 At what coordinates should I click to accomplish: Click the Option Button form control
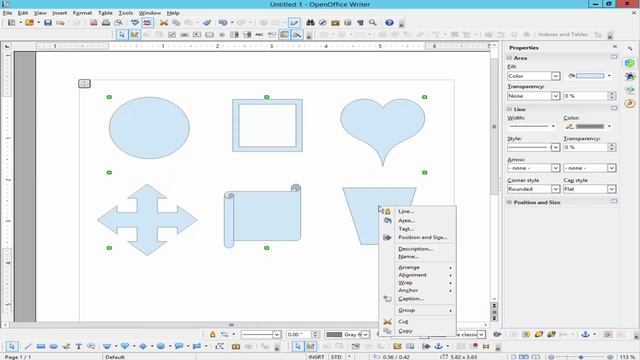pyautogui.click(x=222, y=35)
